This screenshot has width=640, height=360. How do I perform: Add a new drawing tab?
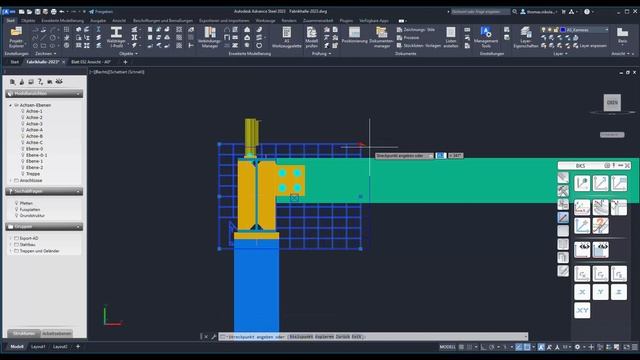pos(125,62)
